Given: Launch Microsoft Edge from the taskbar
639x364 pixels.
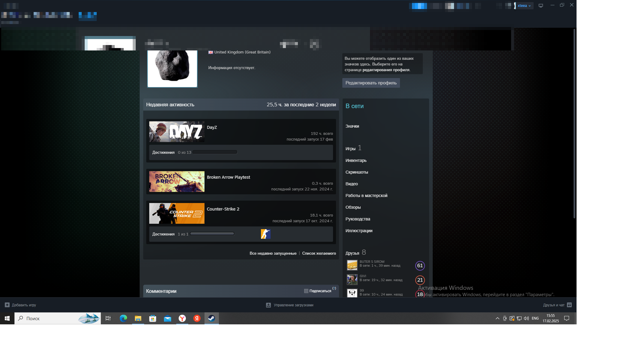Looking at the screenshot, I should coord(123,318).
